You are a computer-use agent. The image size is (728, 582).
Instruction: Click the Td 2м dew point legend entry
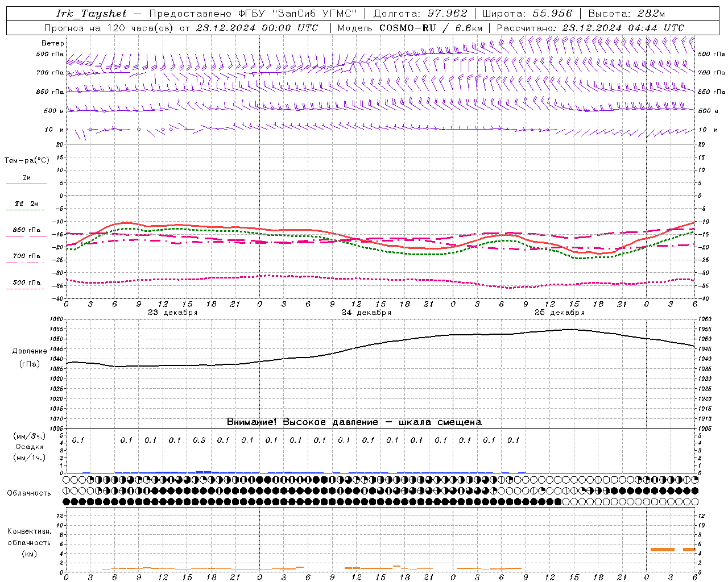click(x=27, y=203)
